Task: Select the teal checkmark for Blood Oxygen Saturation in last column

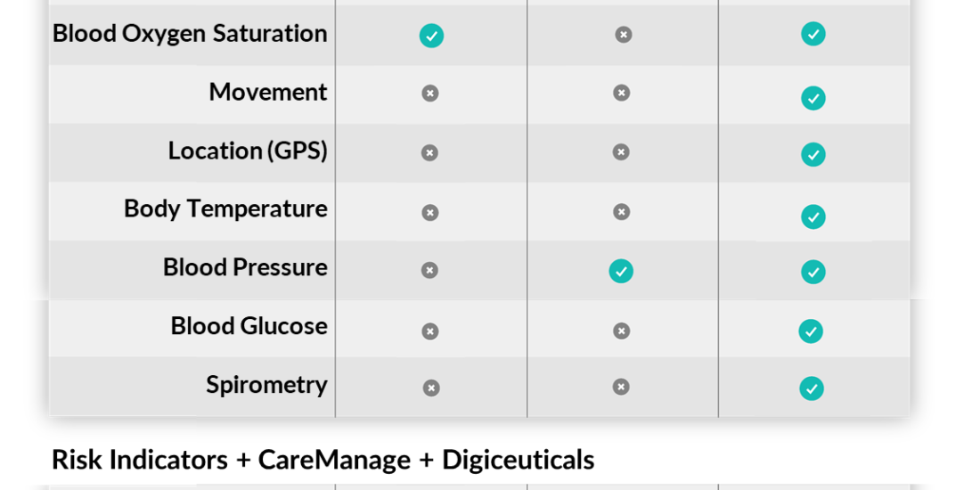Action: [x=813, y=34]
